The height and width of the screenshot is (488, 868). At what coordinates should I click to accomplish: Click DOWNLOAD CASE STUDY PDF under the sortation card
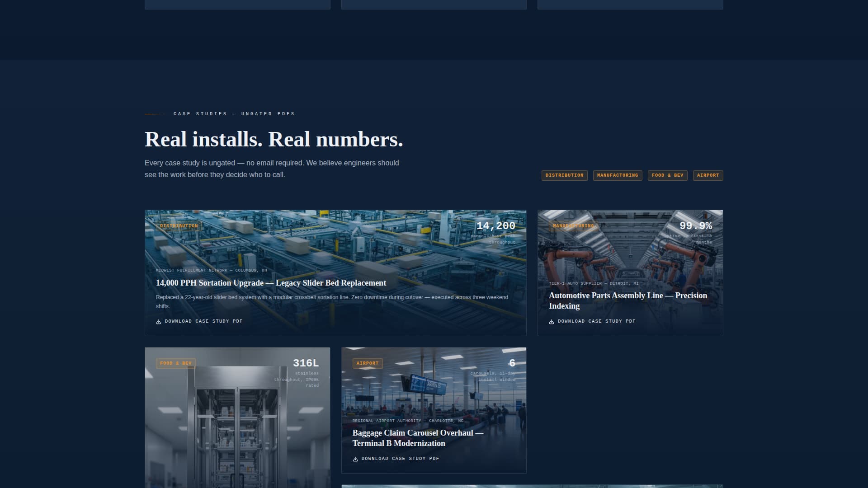point(203,321)
